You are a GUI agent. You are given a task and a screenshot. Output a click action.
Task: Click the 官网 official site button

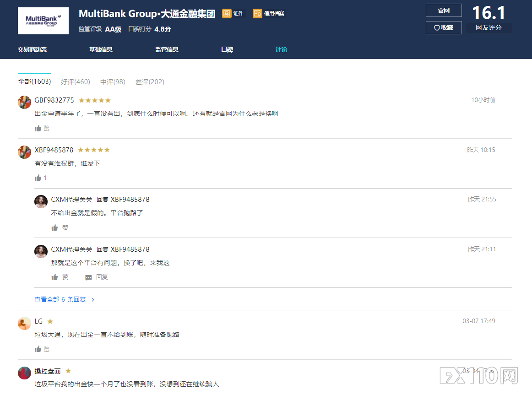pos(443,11)
